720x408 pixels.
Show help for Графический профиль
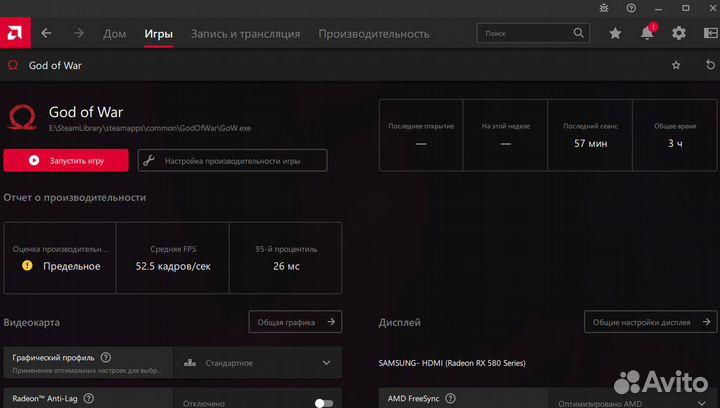coord(106,358)
